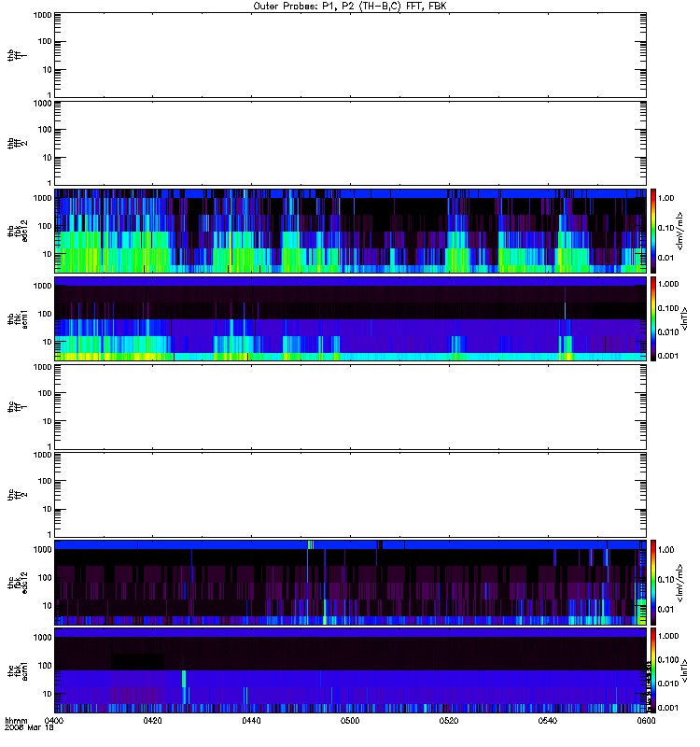Click the thc fff 1 y-axis title
700x747 pixels.
click(17, 407)
